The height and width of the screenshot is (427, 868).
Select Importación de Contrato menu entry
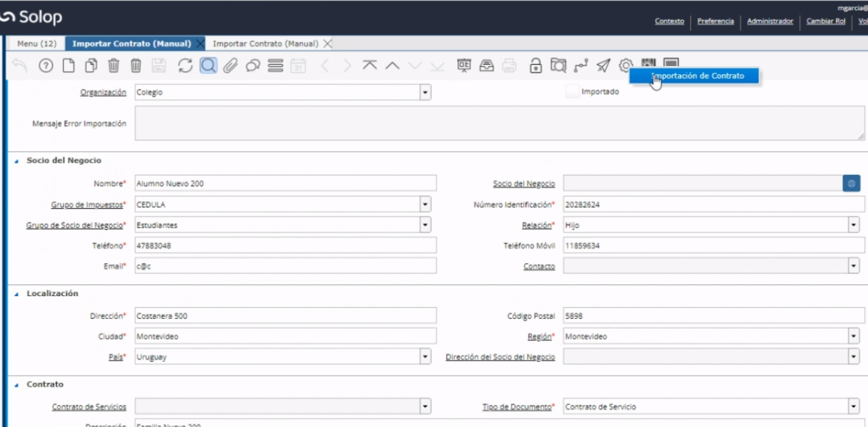[x=697, y=76]
